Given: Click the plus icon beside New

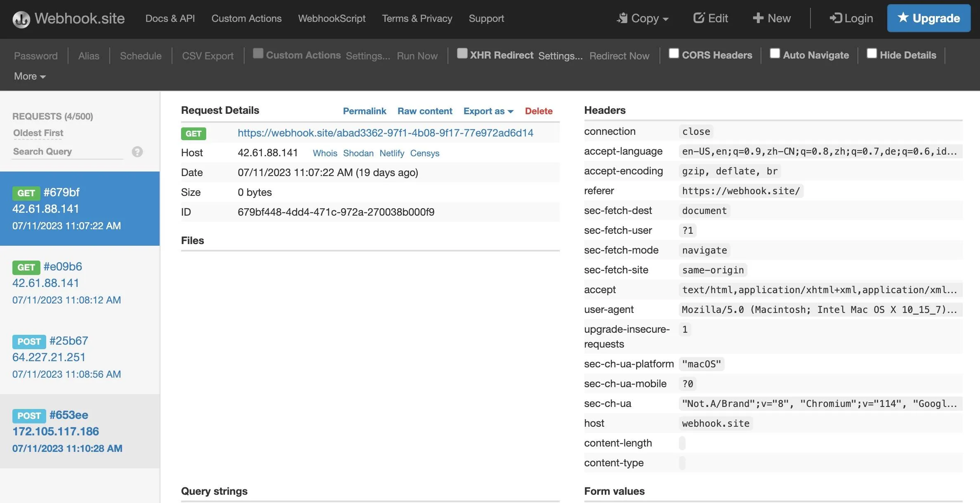Looking at the screenshot, I should [x=758, y=18].
